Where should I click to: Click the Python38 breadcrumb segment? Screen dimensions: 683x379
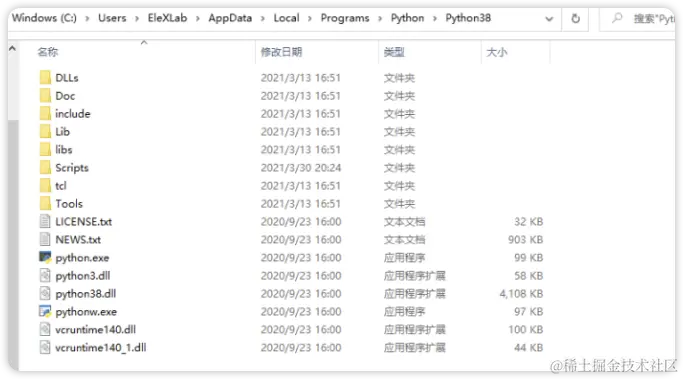pyautogui.click(x=468, y=18)
